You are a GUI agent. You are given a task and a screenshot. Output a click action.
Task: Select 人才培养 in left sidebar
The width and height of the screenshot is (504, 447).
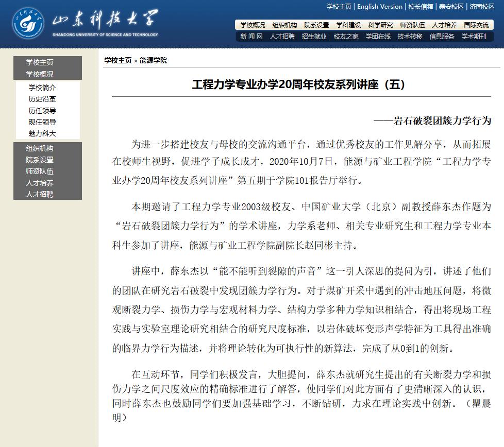pyautogui.click(x=40, y=183)
